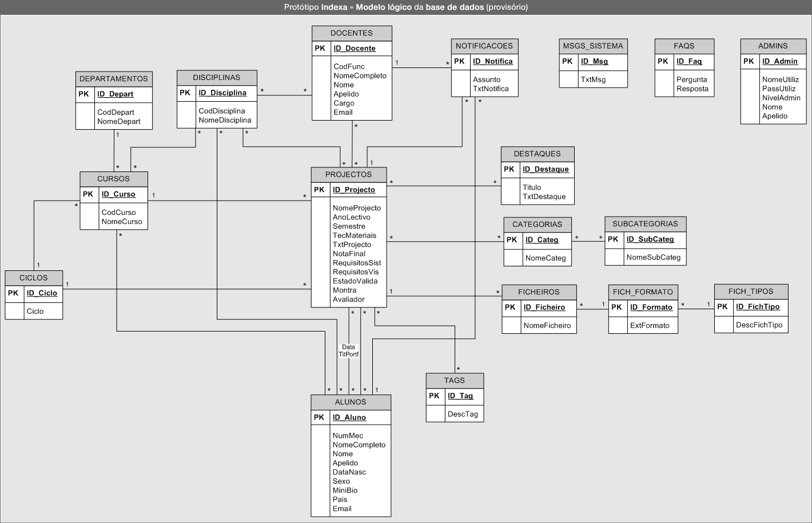This screenshot has height=523, width=812.
Task: Click the ID_Ciclo key in CICLOS
Action: tap(42, 293)
